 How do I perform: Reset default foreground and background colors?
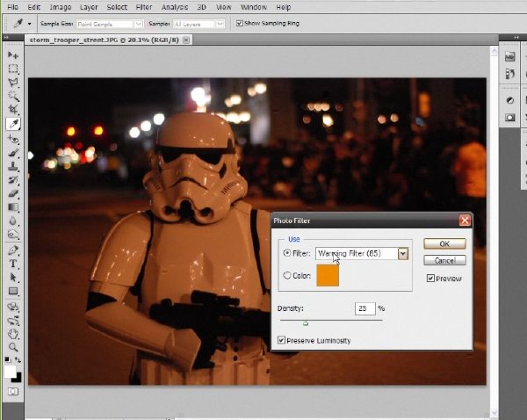coord(7,359)
